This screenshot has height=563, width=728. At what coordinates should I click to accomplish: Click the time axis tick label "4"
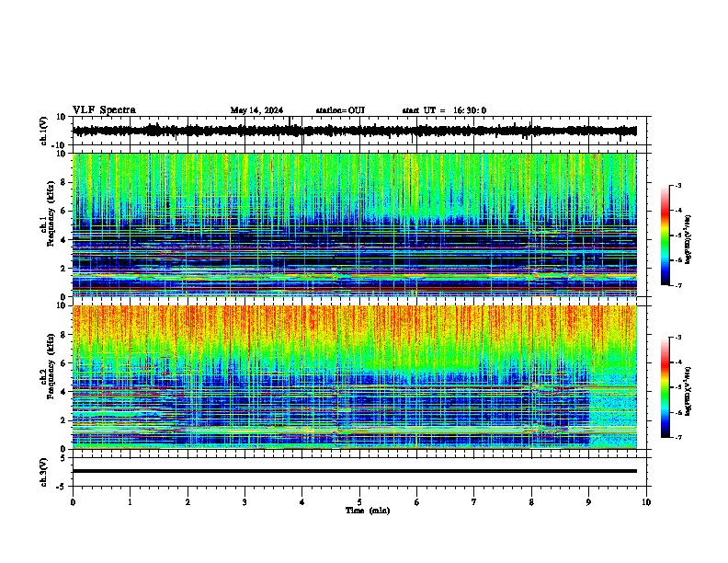pos(302,502)
